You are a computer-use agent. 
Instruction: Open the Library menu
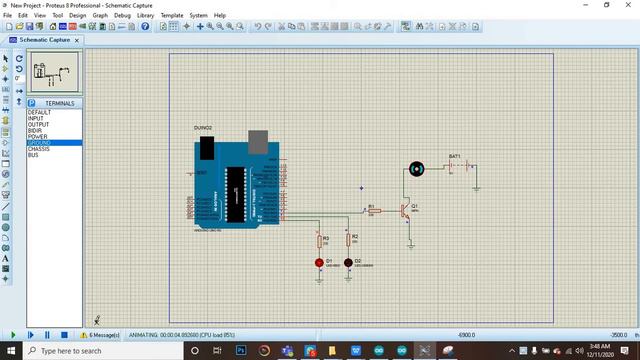click(145, 15)
